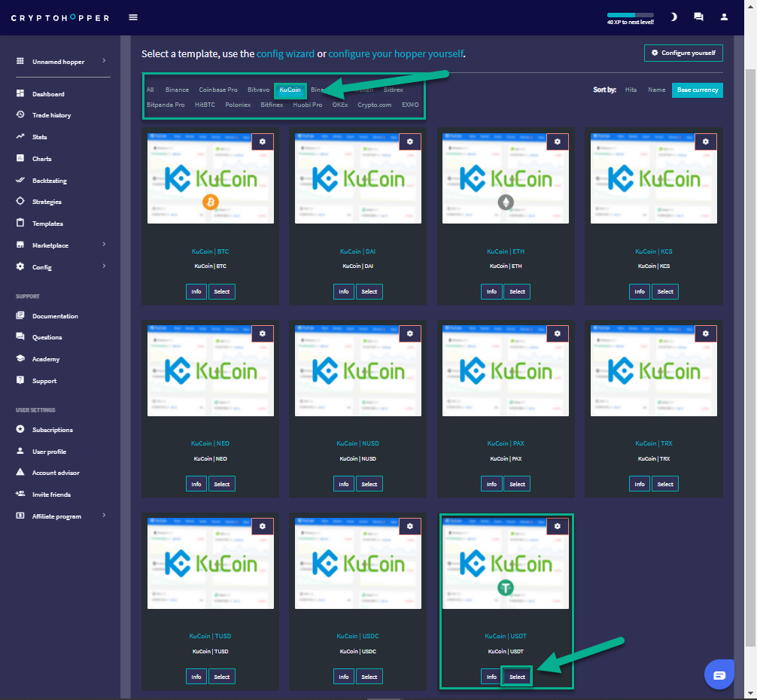The height and width of the screenshot is (700, 757).
Task: Sort templates by Name
Action: (x=656, y=90)
